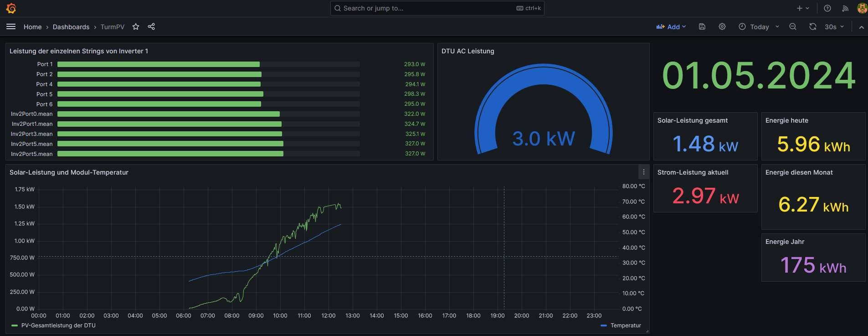Collapse the top toolbar with chevron
The height and width of the screenshot is (336, 868).
pos(861,27)
